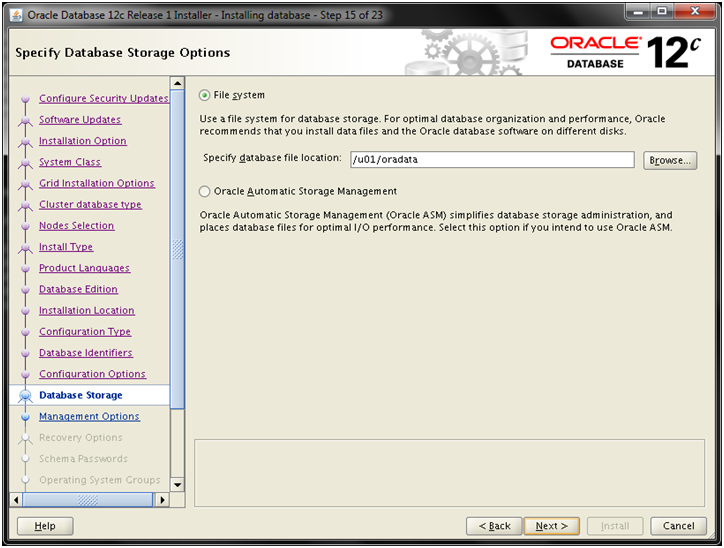Click the Java icon in title bar
The image size is (724, 548).
tap(16, 15)
